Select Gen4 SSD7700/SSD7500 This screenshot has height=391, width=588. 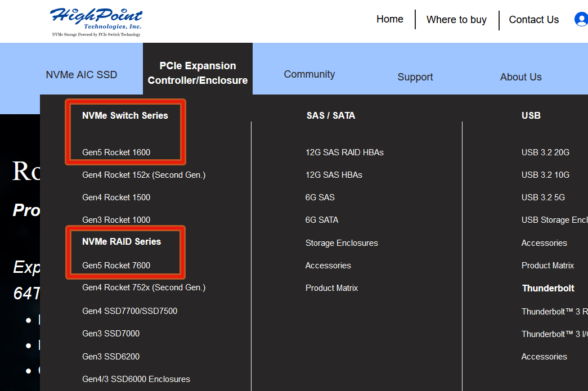[x=130, y=311]
